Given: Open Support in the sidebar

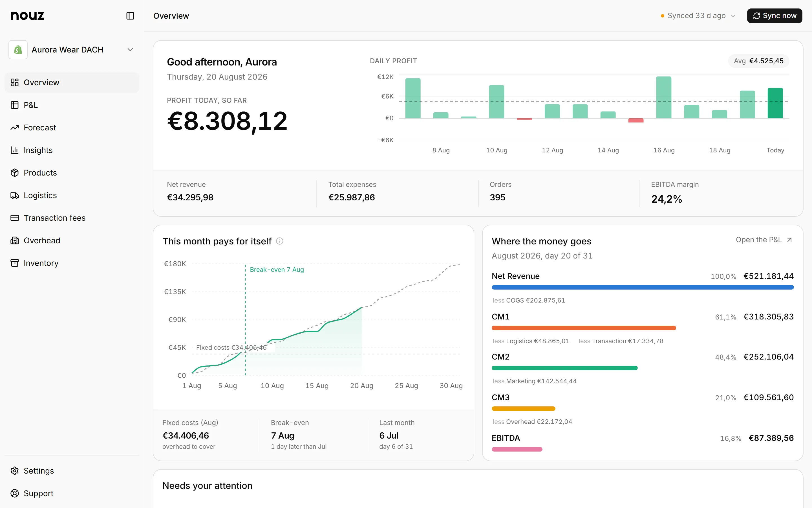Looking at the screenshot, I should pos(72,493).
